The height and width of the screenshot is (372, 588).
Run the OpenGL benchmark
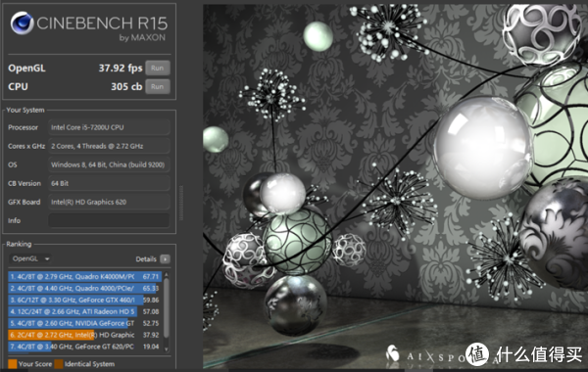click(x=158, y=69)
